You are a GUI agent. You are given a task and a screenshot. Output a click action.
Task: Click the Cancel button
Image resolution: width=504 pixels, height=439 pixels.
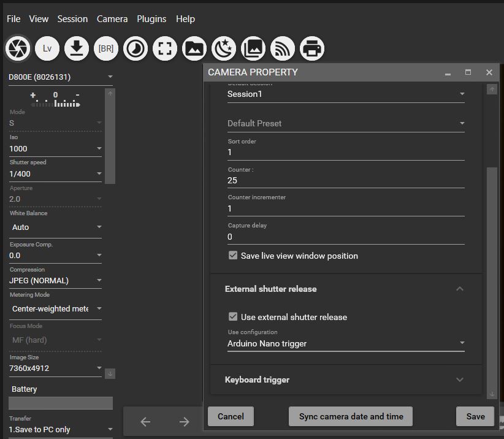pyautogui.click(x=231, y=416)
